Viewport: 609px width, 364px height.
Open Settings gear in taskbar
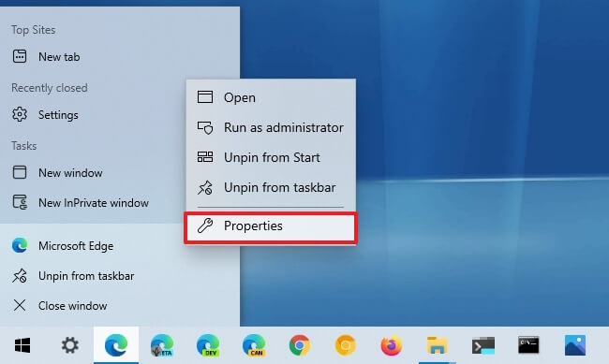click(x=70, y=345)
